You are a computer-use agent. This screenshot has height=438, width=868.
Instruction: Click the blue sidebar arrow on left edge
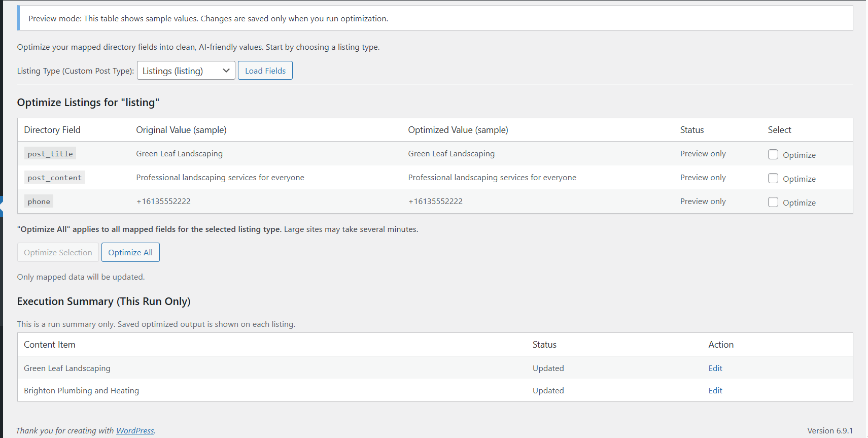pos(2,207)
